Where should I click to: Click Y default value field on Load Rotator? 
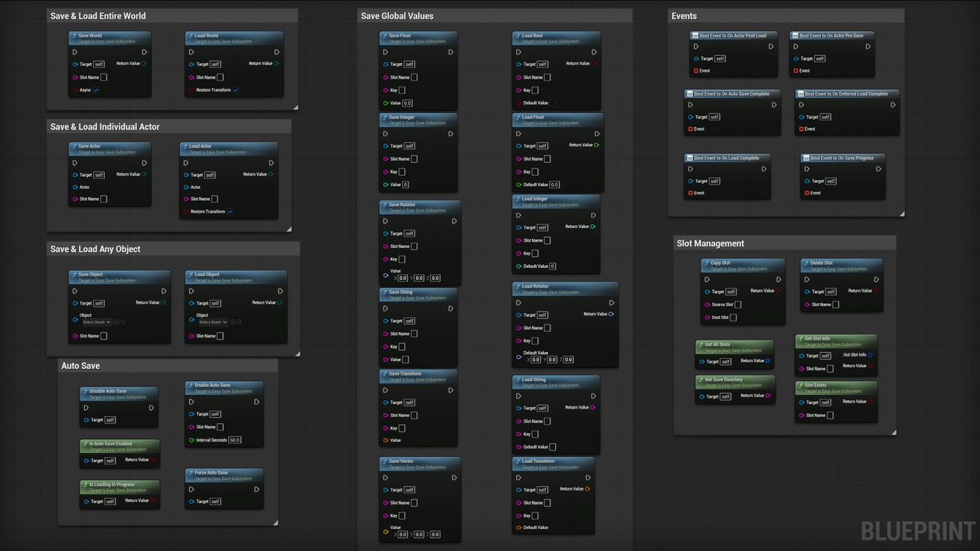click(x=552, y=360)
